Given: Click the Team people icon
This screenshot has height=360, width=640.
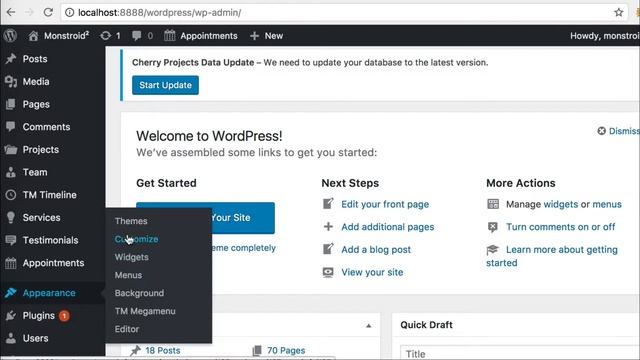Looking at the screenshot, I should pos(11,172).
